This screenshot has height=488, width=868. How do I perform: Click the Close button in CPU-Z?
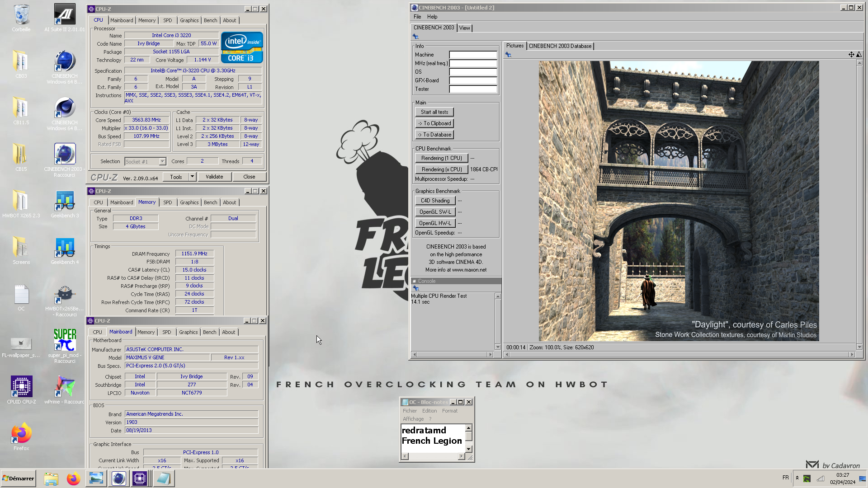pyautogui.click(x=249, y=177)
